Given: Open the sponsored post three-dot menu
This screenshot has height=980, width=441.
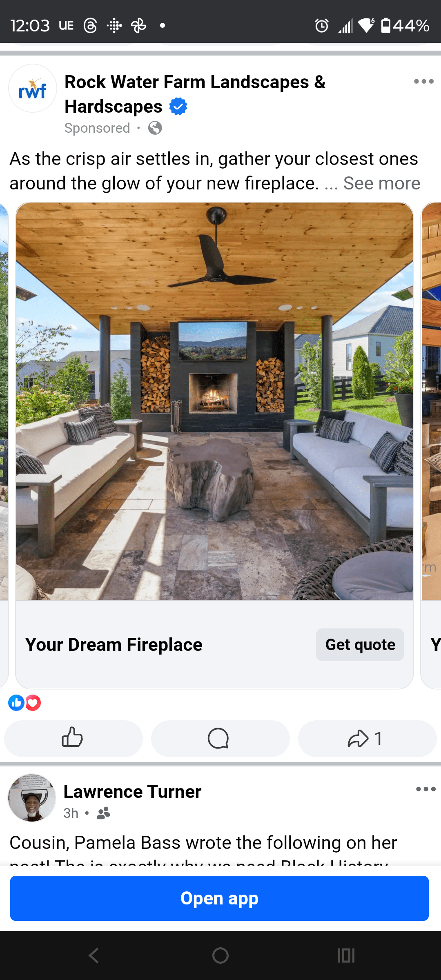Looking at the screenshot, I should 423,81.
